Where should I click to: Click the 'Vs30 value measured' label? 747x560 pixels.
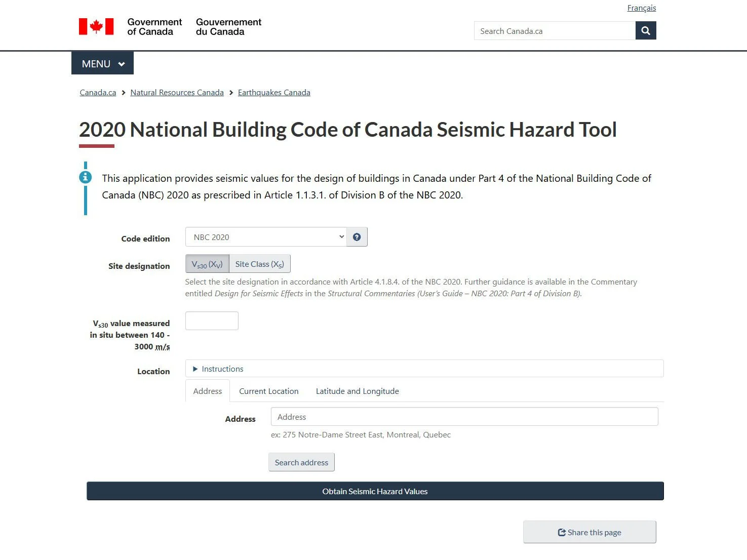pos(131,324)
